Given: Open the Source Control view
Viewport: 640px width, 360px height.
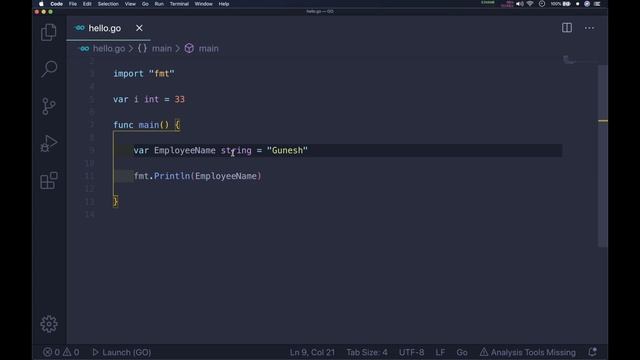Looking at the screenshot, I should 49,106.
